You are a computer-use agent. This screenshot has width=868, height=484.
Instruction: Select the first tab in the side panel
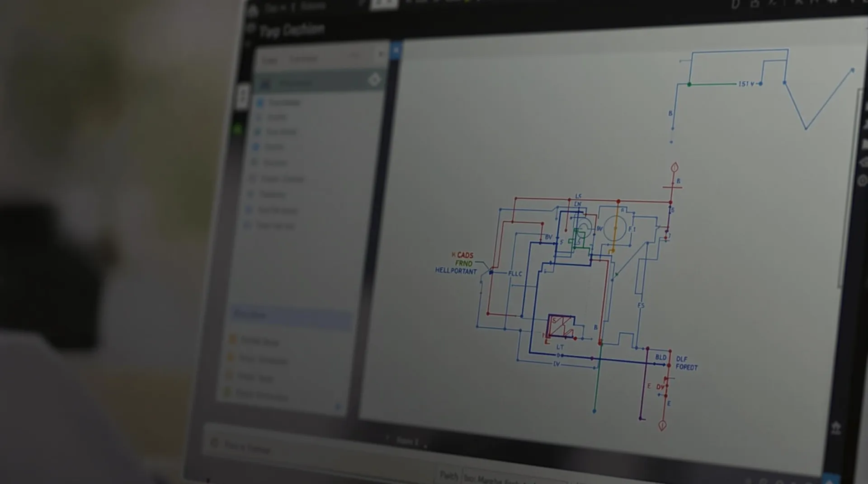pyautogui.click(x=270, y=60)
